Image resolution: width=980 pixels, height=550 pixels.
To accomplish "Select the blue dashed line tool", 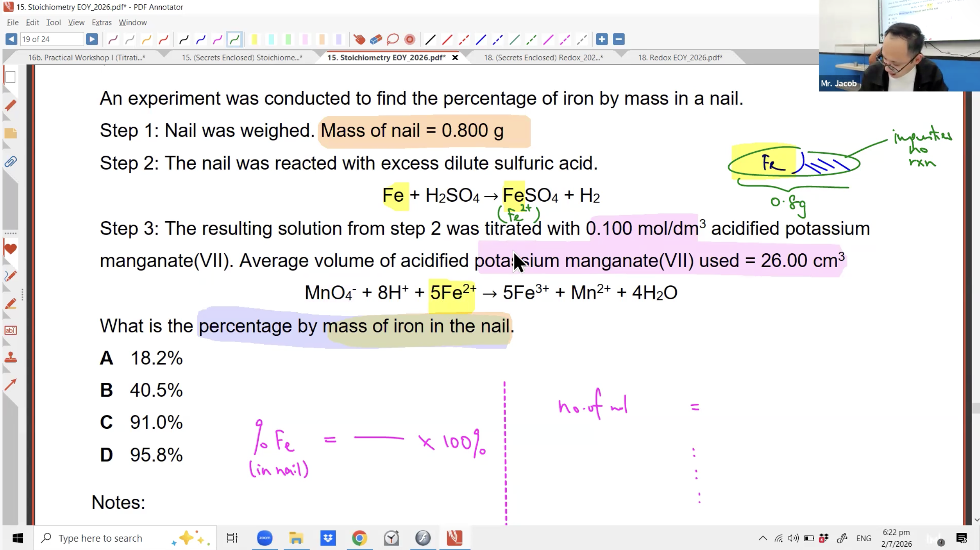I will tap(497, 40).
